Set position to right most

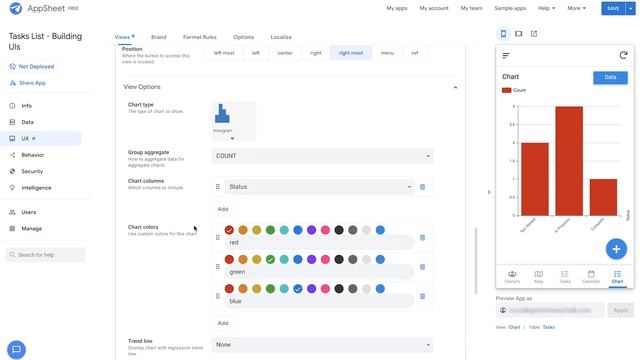(351, 53)
